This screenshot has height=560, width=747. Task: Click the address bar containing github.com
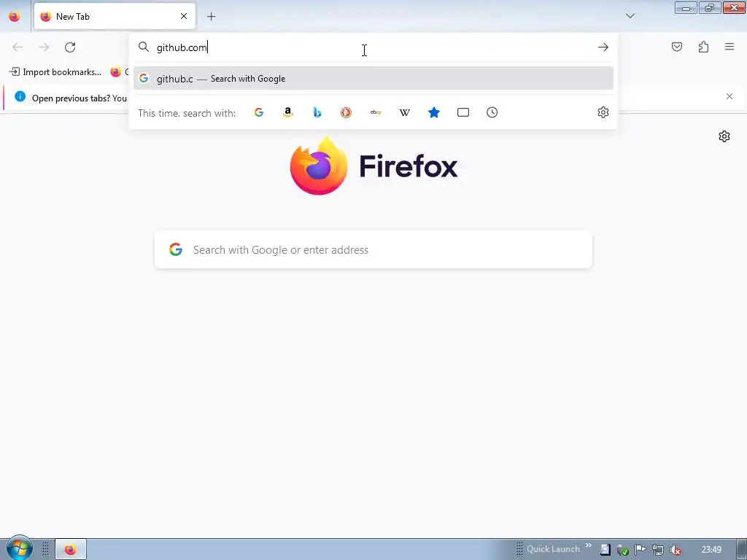[x=373, y=47]
